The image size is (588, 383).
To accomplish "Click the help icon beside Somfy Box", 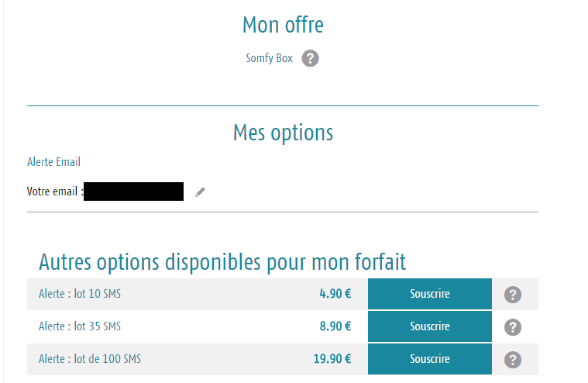I will [310, 58].
